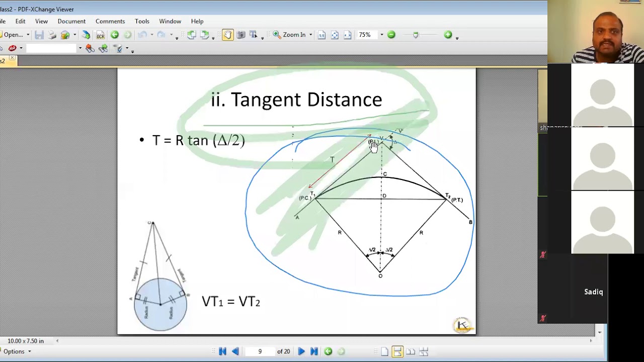
Task: Click the Undo icon
Action: click(142, 35)
